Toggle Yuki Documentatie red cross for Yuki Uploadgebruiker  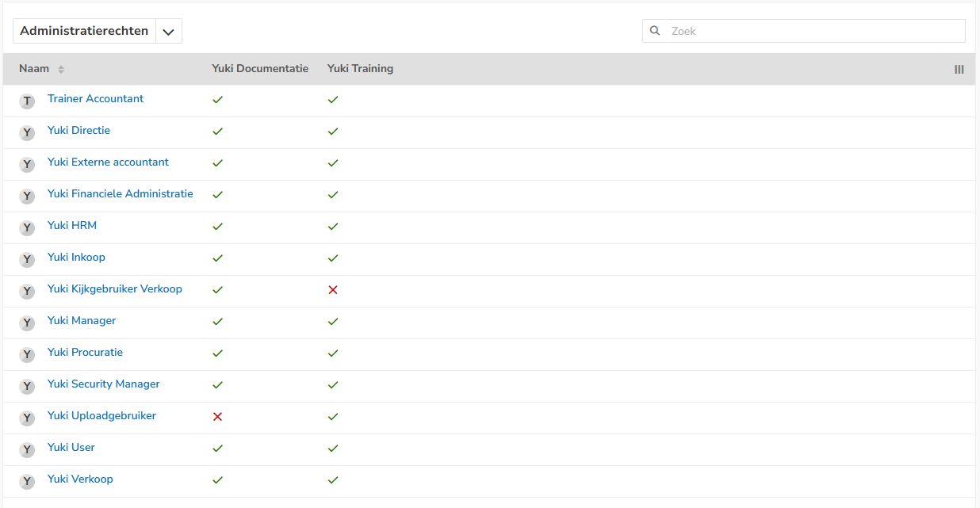click(217, 417)
